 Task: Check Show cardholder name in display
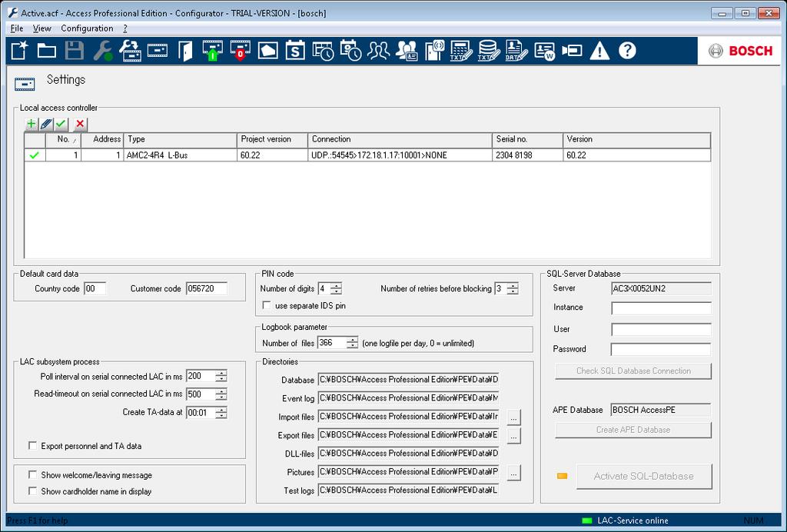pos(32,490)
